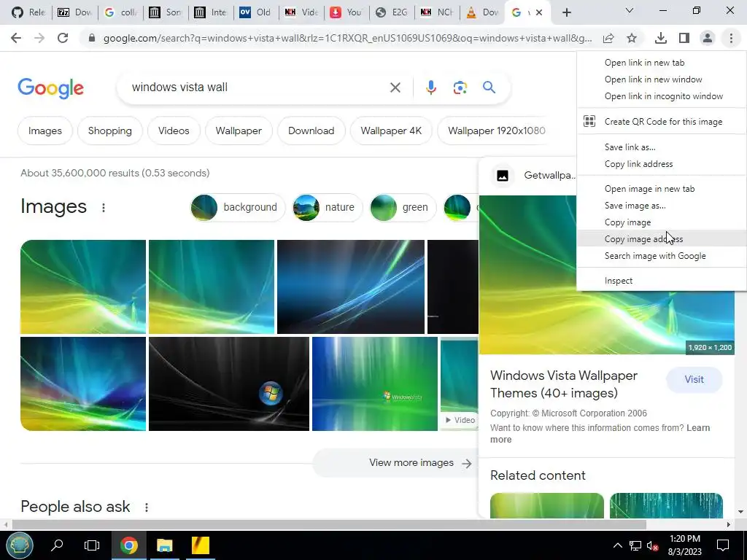Open the tab search dropdown arrow

coord(630,10)
